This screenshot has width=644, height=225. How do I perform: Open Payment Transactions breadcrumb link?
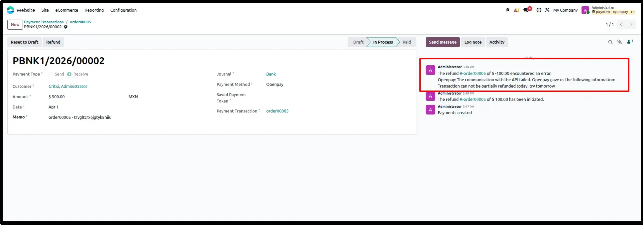click(x=44, y=22)
